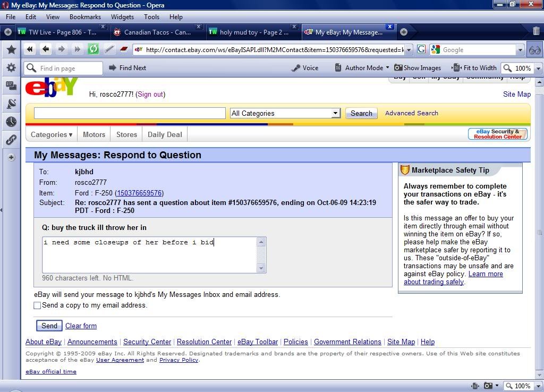
Task: Open item number 150376659576 link
Action: [x=139, y=193]
